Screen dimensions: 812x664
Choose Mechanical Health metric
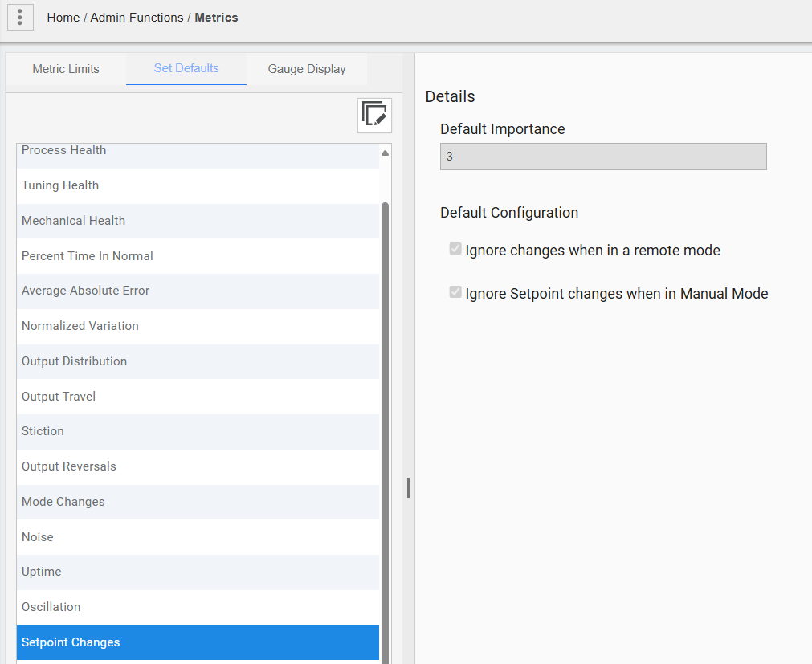click(x=198, y=221)
